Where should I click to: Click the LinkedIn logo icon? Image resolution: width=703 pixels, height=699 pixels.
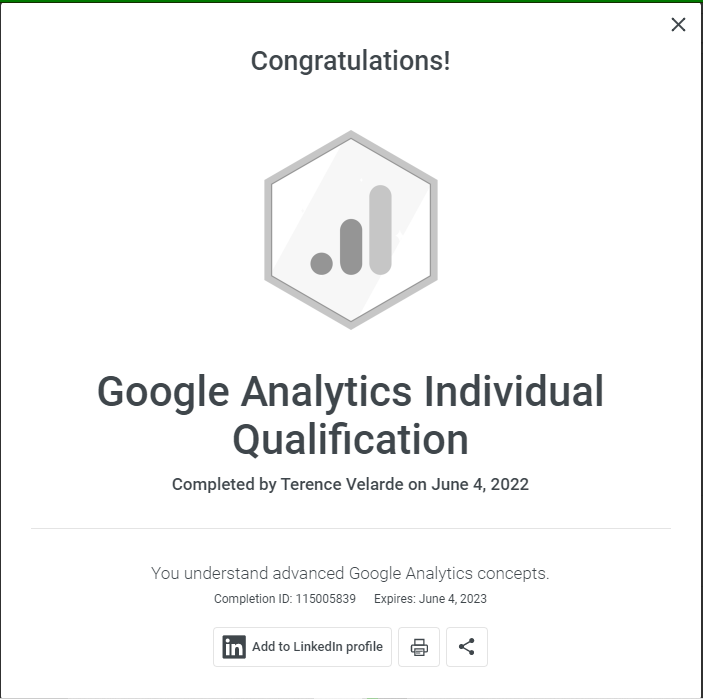(x=234, y=647)
